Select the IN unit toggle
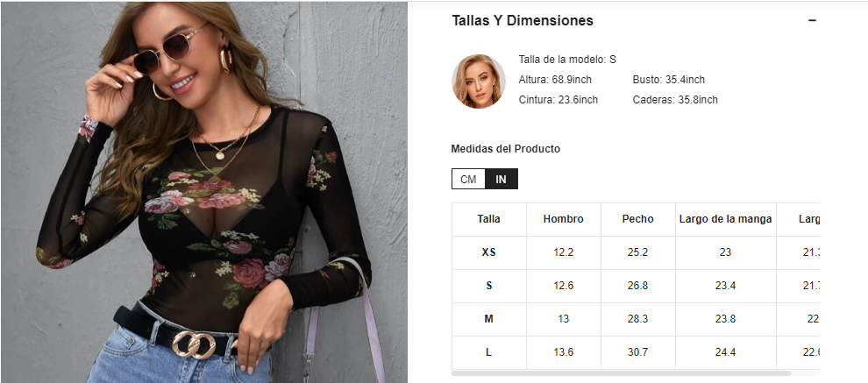 click(x=501, y=179)
